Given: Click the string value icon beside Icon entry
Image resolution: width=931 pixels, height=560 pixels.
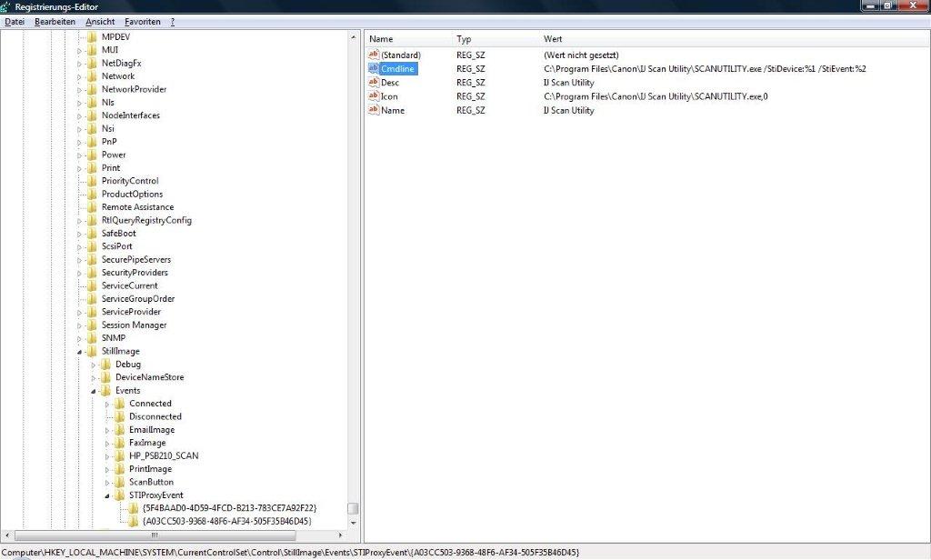Looking at the screenshot, I should (372, 96).
